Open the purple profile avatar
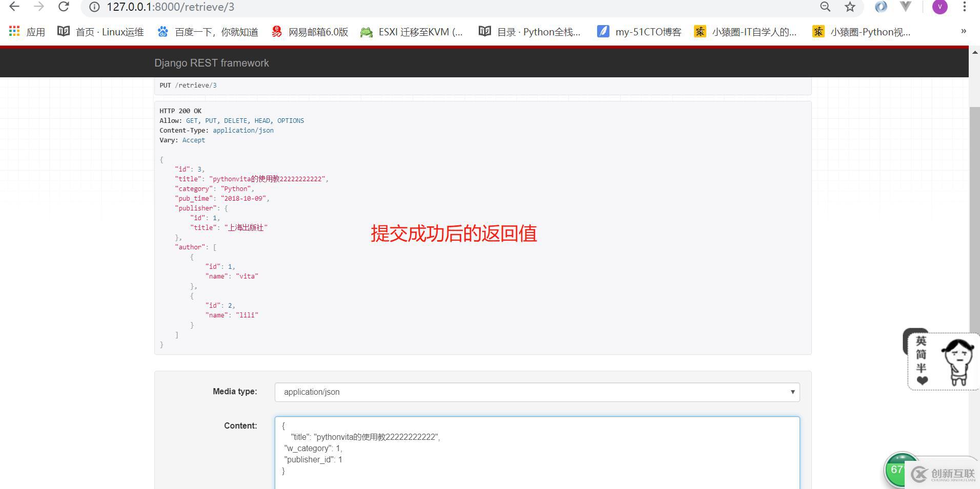Image resolution: width=980 pixels, height=489 pixels. (x=940, y=7)
